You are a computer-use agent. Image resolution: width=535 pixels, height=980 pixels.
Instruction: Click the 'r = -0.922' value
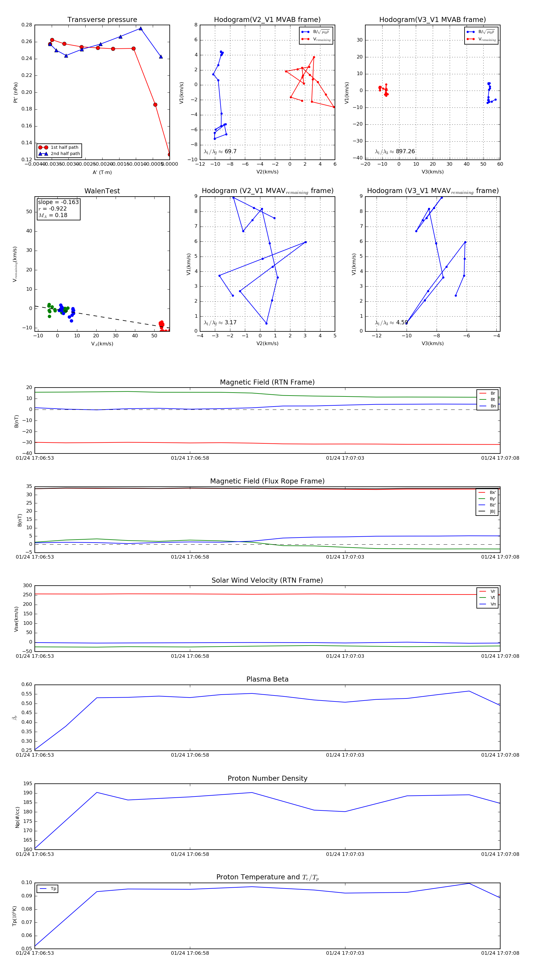53,208
